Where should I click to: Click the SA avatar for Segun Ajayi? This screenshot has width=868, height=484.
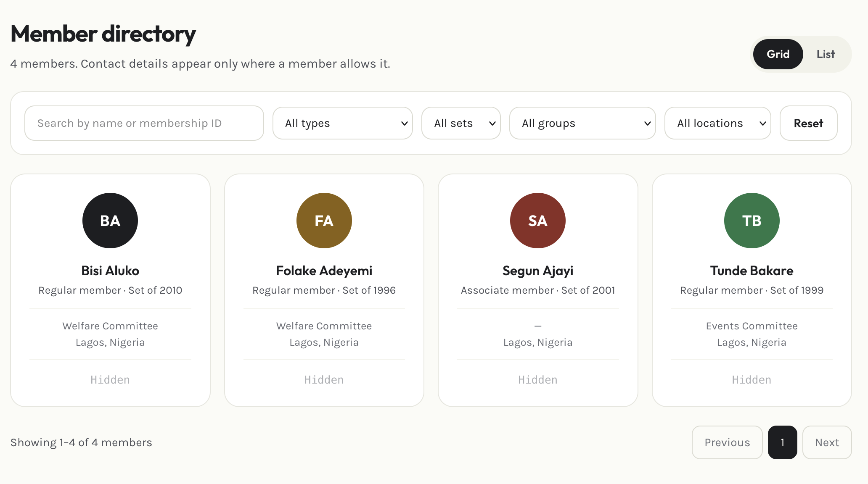coord(538,221)
